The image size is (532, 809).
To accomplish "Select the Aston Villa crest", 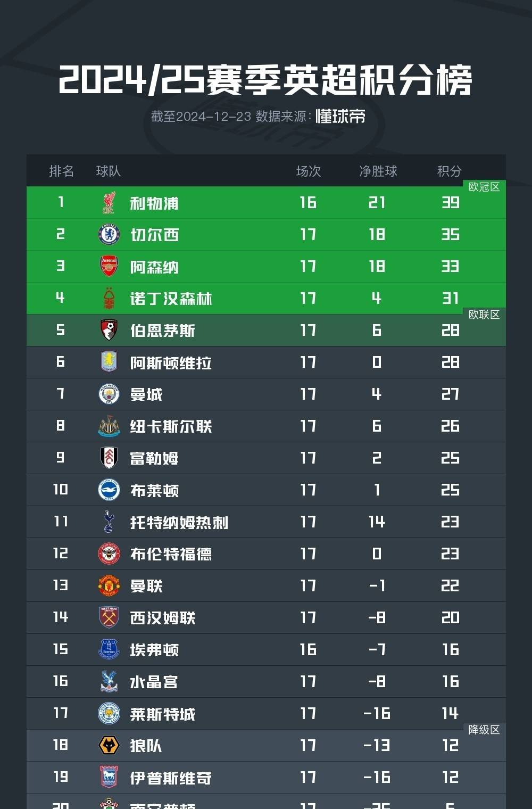I will coord(109,362).
